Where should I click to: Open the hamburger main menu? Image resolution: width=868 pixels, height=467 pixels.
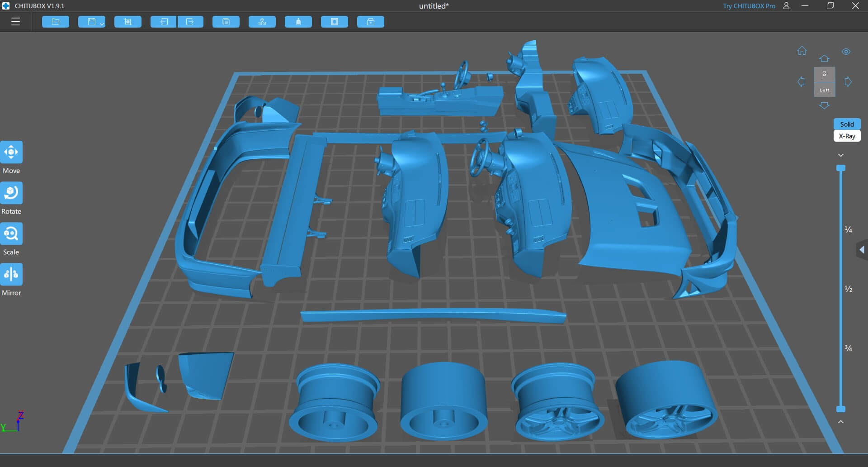16,22
